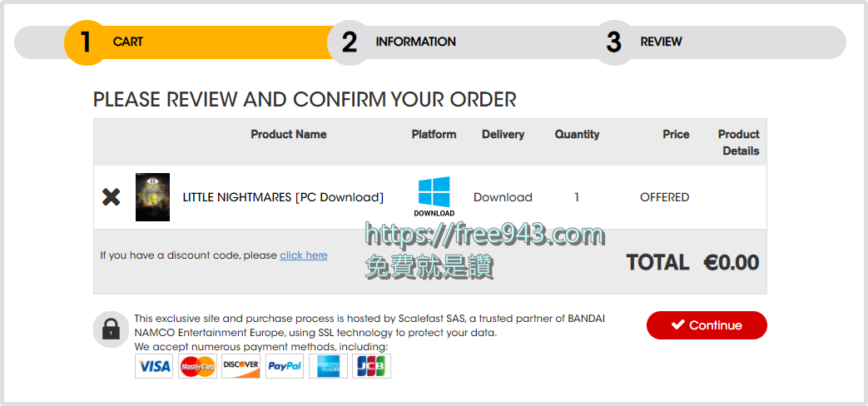The image size is (868, 406).
Task: Select the American Express logo
Action: coord(328,366)
